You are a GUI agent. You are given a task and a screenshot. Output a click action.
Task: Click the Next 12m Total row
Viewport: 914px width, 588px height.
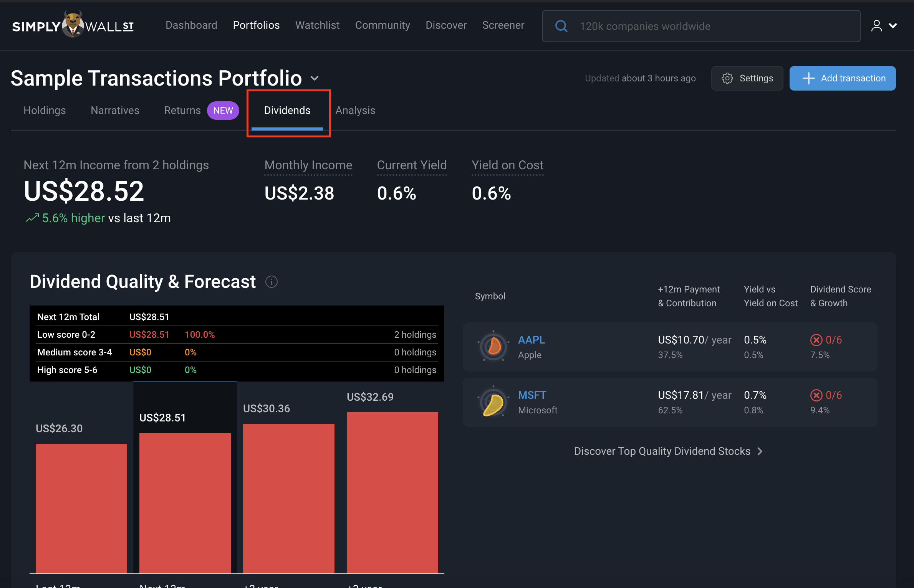click(237, 317)
